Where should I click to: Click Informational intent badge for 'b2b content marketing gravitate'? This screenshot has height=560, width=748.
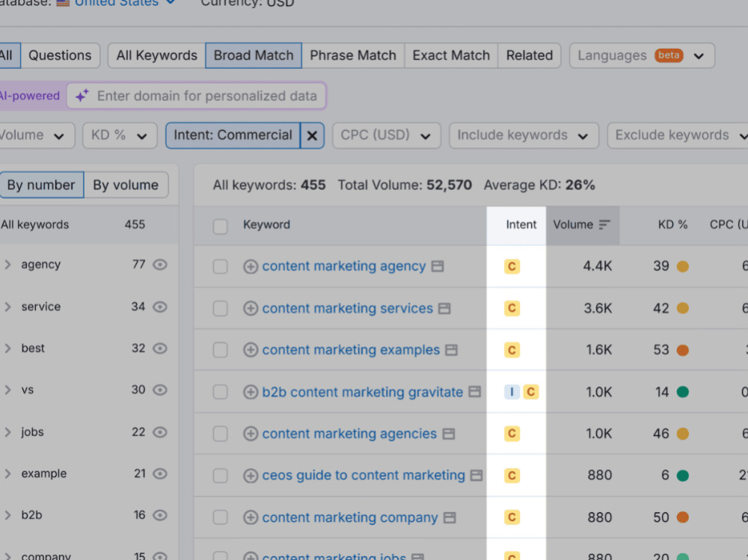(x=512, y=392)
